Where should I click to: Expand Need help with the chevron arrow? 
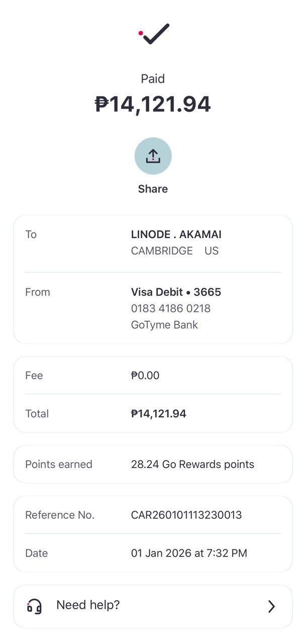tap(271, 606)
